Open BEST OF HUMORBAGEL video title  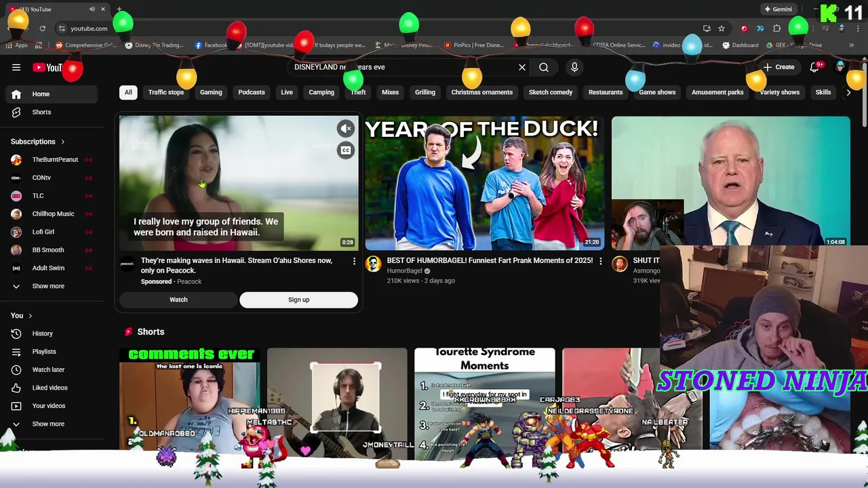pos(490,260)
